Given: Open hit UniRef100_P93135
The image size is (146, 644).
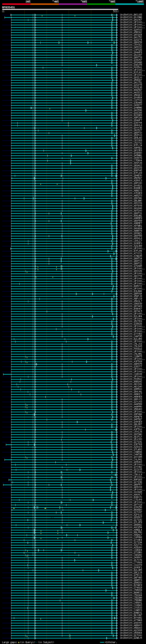Looking at the screenshot, I should (131, 88).
